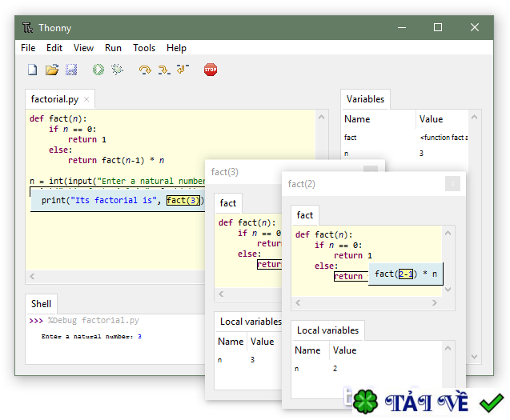
Task: Click the Value column header in Variables
Action: 431,119
